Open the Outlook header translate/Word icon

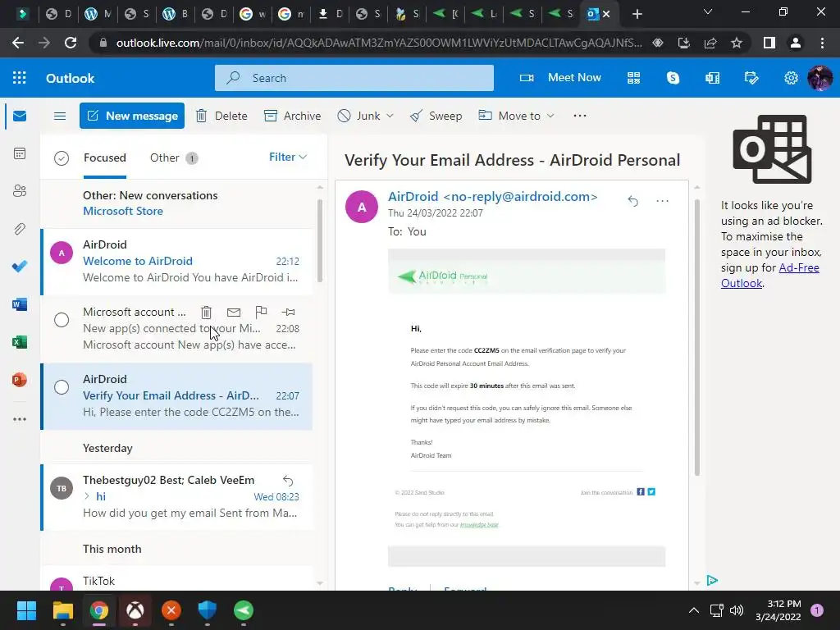click(713, 78)
